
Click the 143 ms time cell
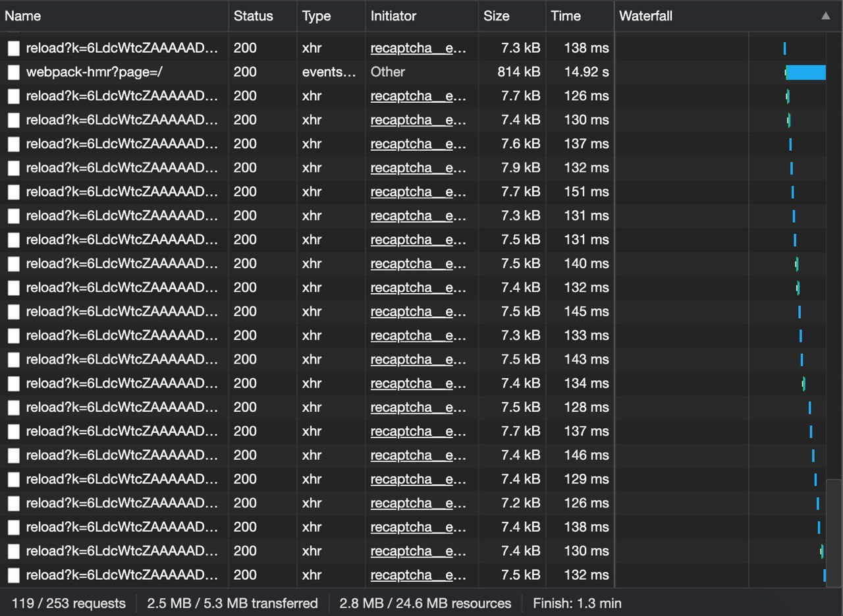tap(587, 359)
